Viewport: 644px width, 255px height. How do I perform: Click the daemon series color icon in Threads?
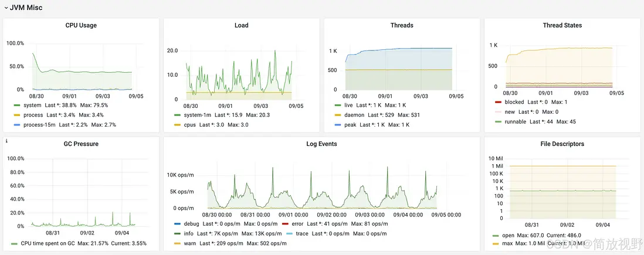click(x=337, y=115)
